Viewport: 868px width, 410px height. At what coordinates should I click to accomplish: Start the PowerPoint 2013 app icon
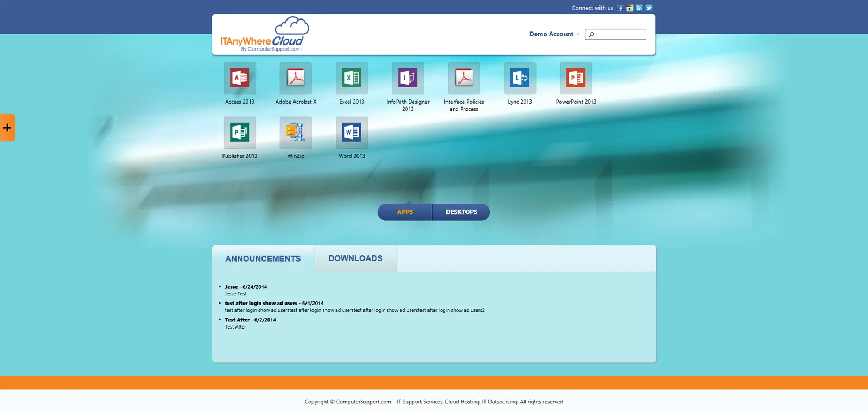coord(576,78)
